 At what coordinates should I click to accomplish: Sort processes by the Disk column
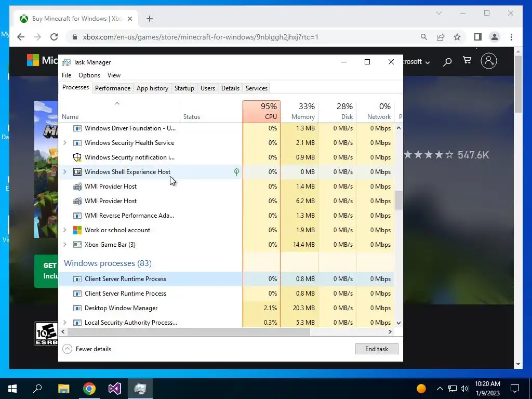pyautogui.click(x=337, y=112)
